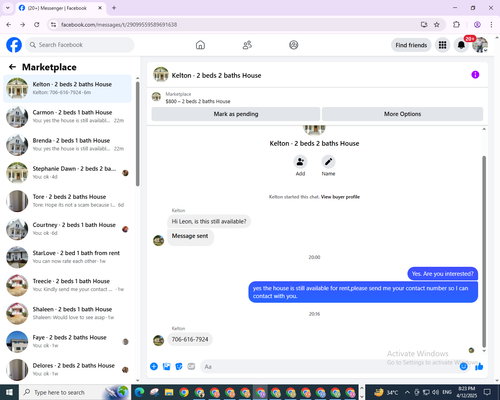The image size is (500, 400).
Task: Open browser extensions puzzle icon
Action: tap(456, 24)
